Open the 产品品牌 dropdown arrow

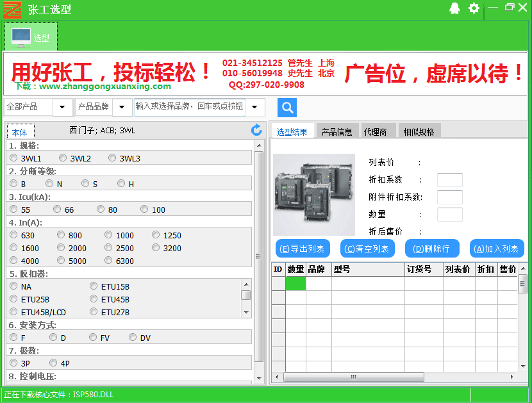(122, 106)
